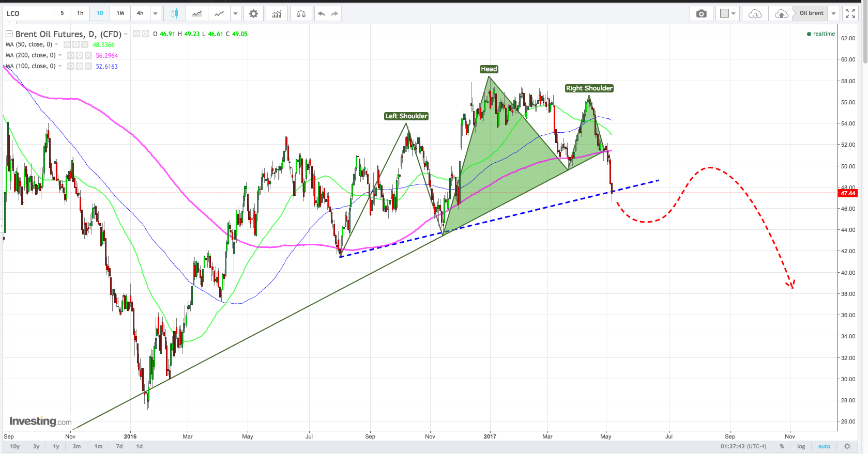Open settings of MA 200 indicator

(80, 55)
